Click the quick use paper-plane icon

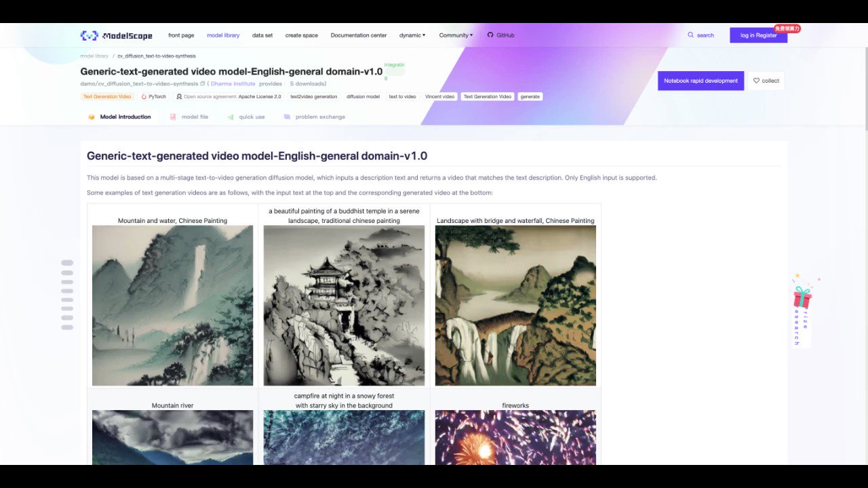tap(229, 117)
